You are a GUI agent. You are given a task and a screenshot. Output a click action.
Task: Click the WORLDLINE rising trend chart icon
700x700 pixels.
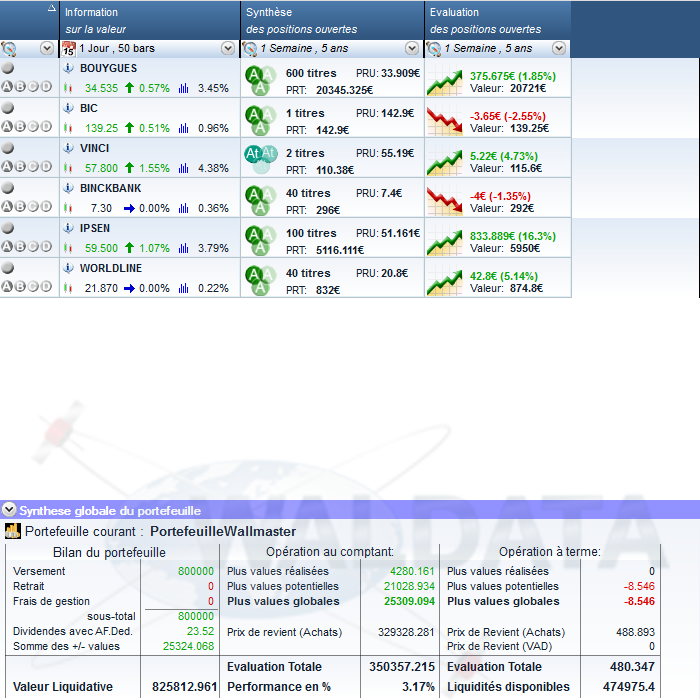(445, 283)
